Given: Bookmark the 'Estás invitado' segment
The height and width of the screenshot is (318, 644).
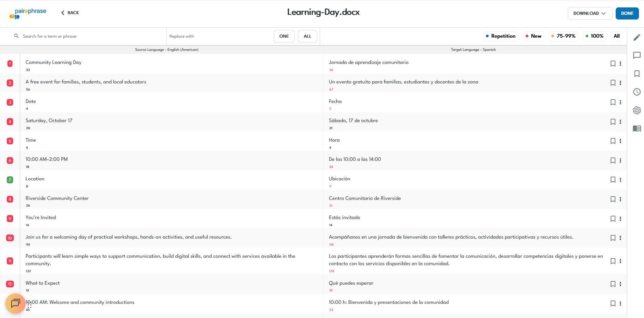Looking at the screenshot, I should coord(613,219).
